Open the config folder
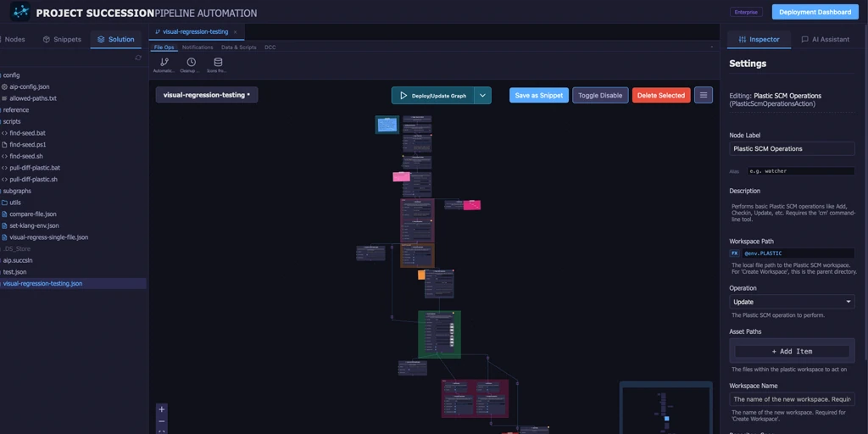 tap(11, 75)
